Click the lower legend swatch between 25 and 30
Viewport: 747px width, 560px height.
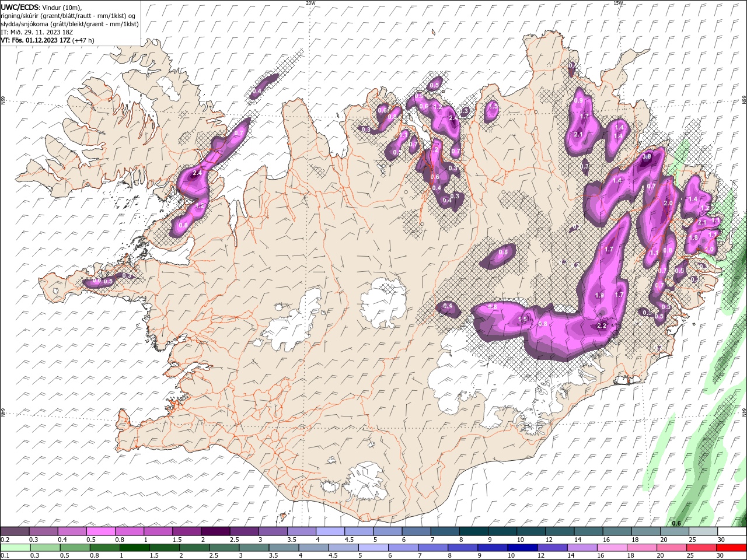pyautogui.click(x=701, y=548)
